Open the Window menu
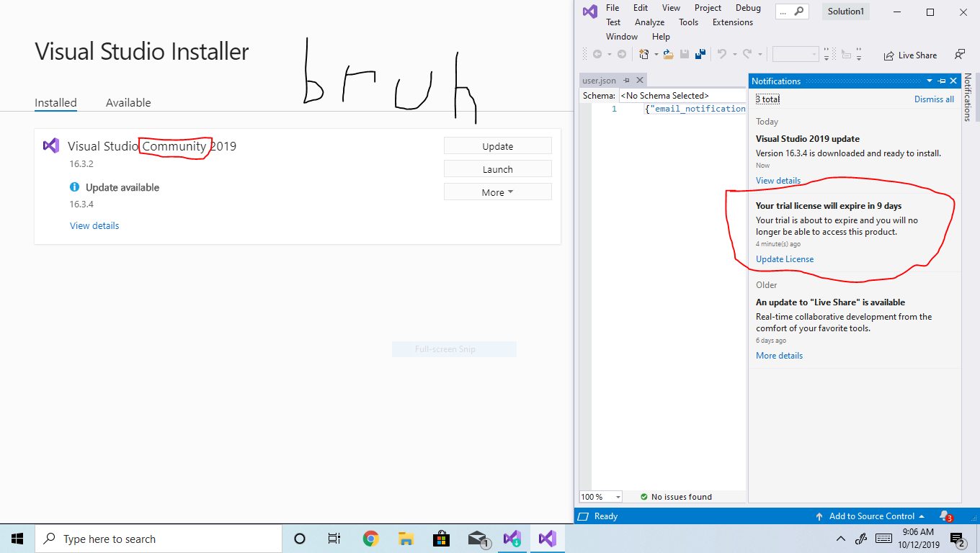Image resolution: width=980 pixels, height=553 pixels. [622, 37]
